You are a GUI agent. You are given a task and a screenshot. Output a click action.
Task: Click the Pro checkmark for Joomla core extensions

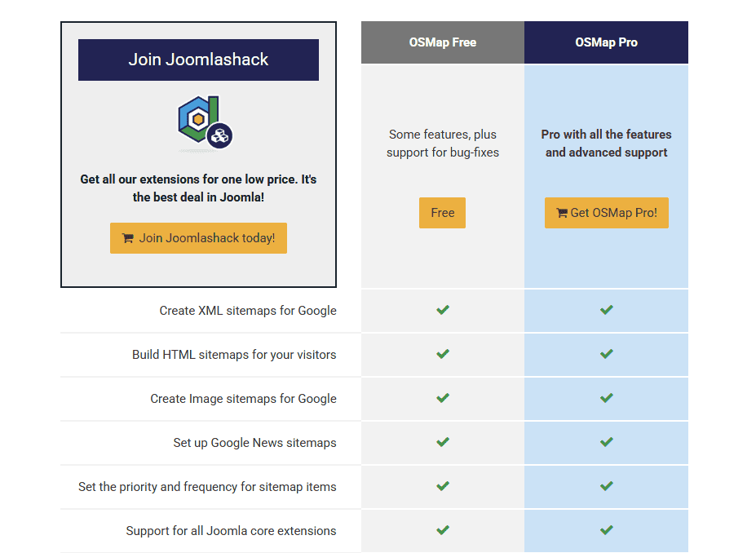click(606, 530)
